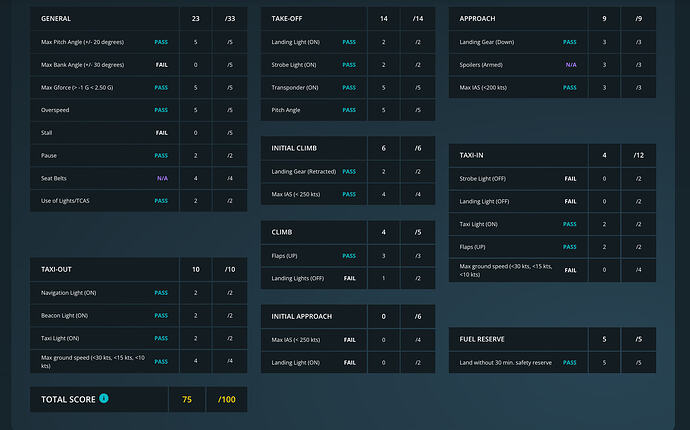The height and width of the screenshot is (430, 690).
Task: Select the Pitch Angle row label
Action: tap(286, 110)
